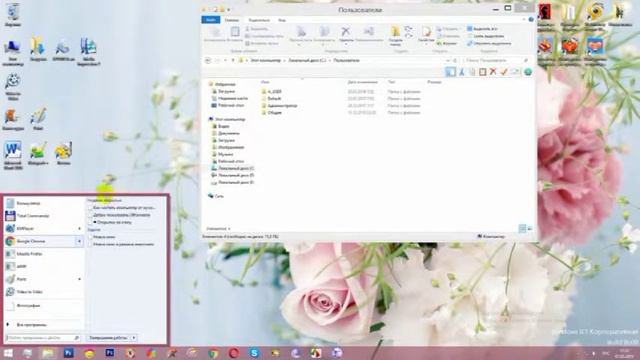Open the dropdown under Удалить
The width and height of the screenshot is (640, 360).
pos(346,44)
